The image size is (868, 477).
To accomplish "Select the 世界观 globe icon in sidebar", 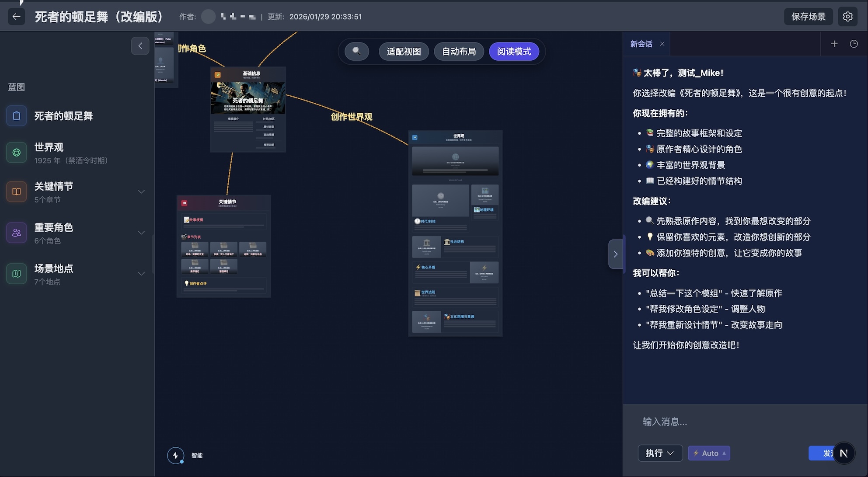I will coord(16,153).
